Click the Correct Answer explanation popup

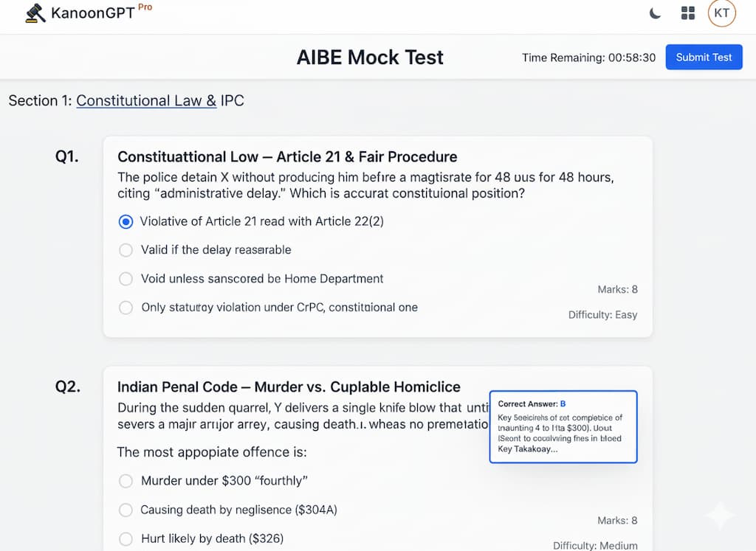pos(563,427)
